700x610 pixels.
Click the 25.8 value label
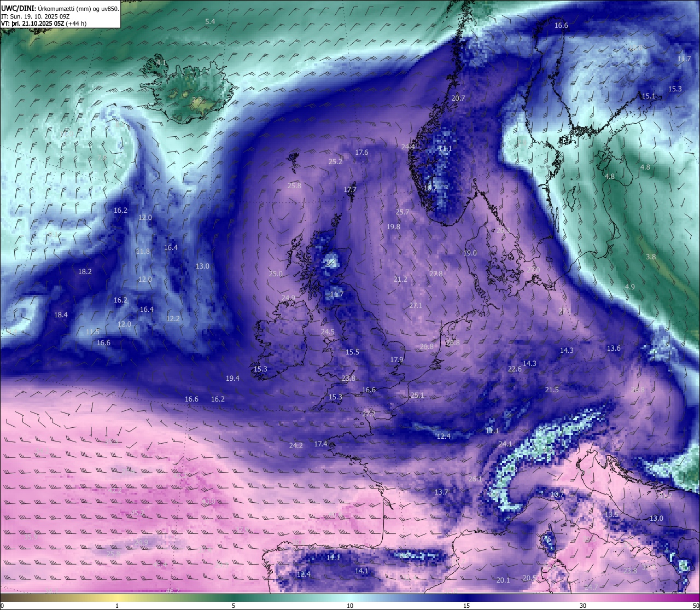coord(294,185)
